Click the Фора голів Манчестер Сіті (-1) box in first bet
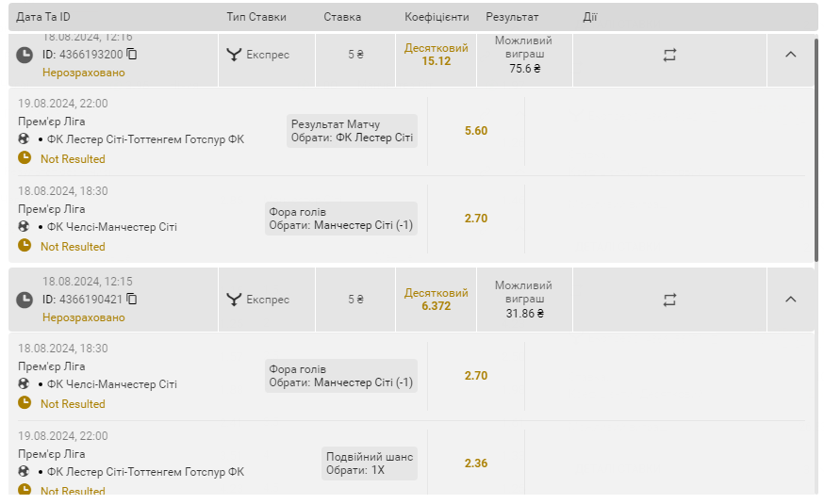Screen dimensions: 824x504 coord(341,219)
